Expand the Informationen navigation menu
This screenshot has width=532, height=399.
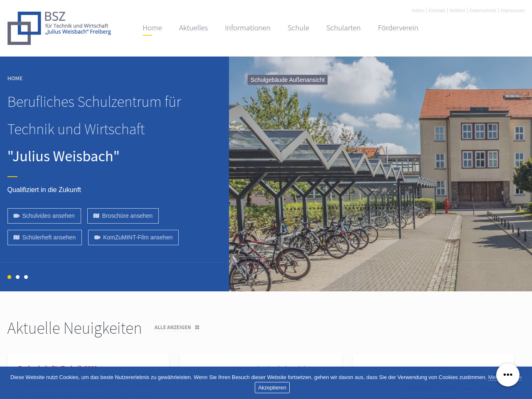247,28
